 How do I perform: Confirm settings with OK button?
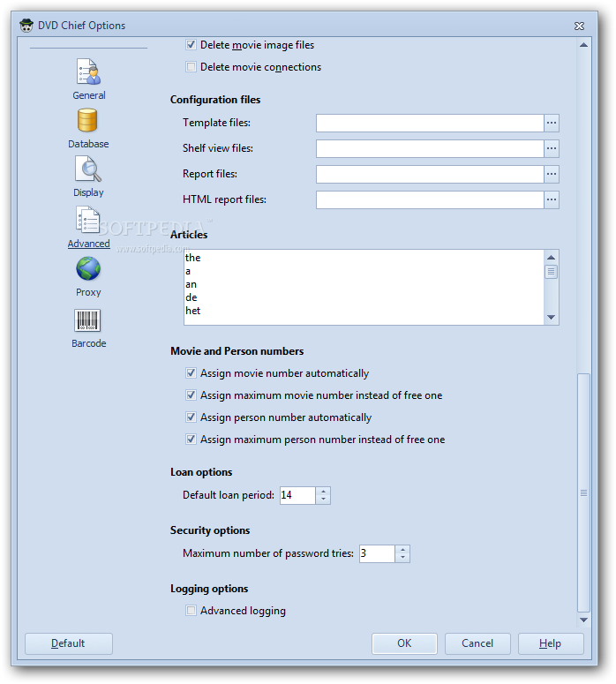tap(404, 643)
